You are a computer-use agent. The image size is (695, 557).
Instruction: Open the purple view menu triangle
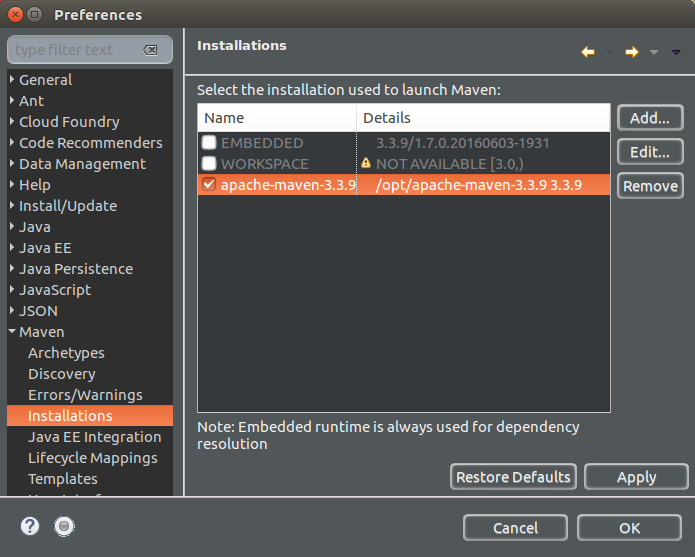point(675,52)
